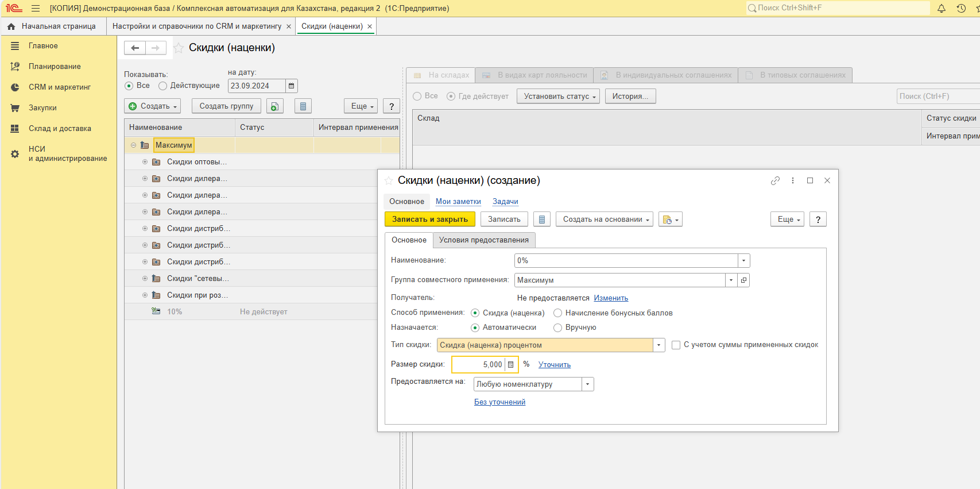Click the Изменить link for Получатель

[611, 298]
